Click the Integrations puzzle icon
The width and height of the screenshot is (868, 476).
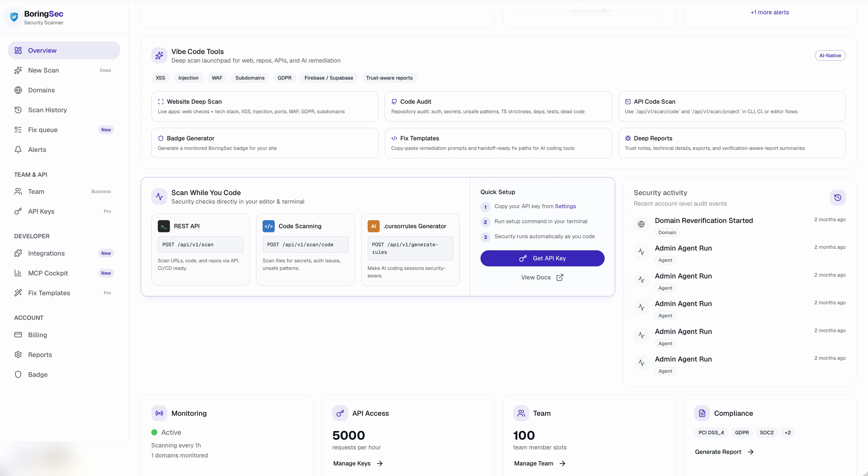[x=18, y=254]
